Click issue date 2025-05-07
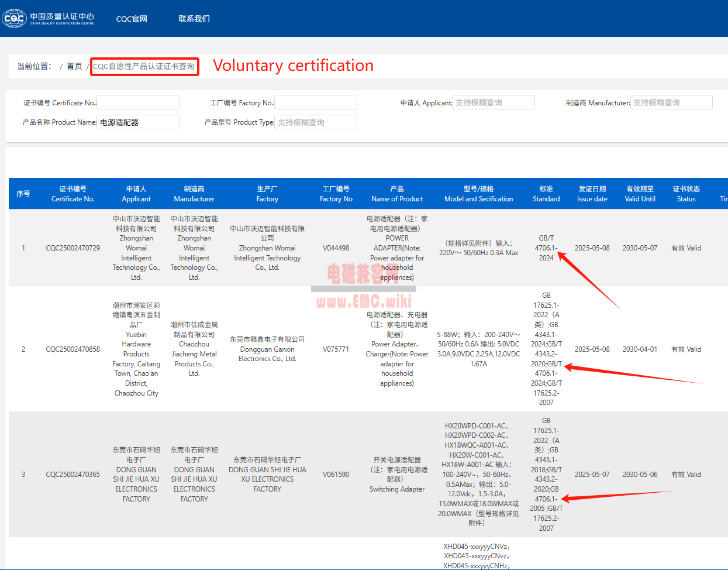 (x=592, y=475)
